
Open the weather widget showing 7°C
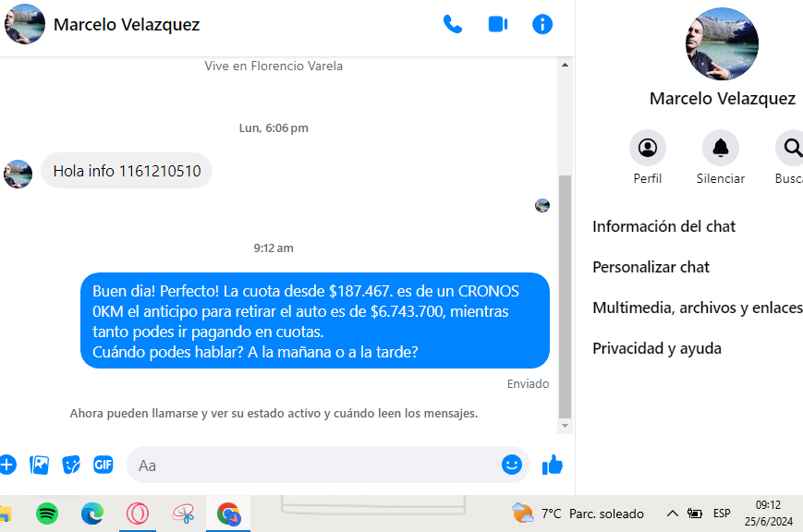[x=578, y=514]
